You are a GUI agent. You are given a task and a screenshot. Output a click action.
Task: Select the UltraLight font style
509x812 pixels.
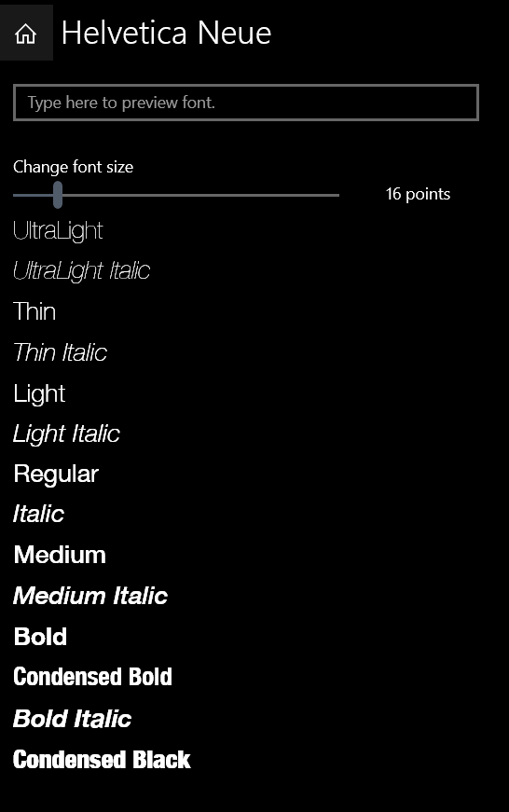(58, 231)
